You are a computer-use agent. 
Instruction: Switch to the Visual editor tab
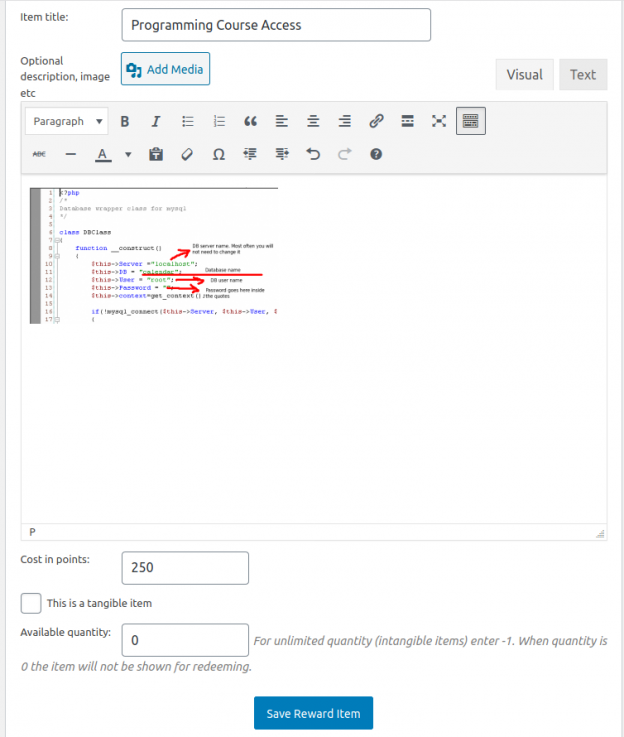coord(524,74)
